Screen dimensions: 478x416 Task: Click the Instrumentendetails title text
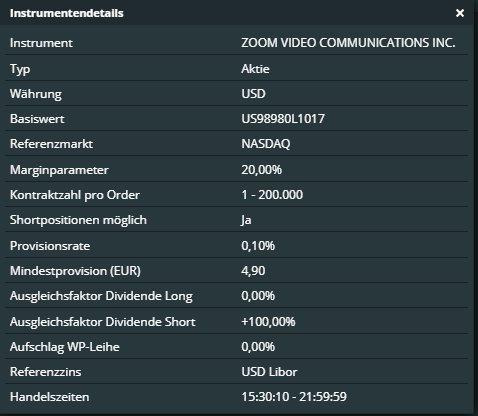(67, 13)
